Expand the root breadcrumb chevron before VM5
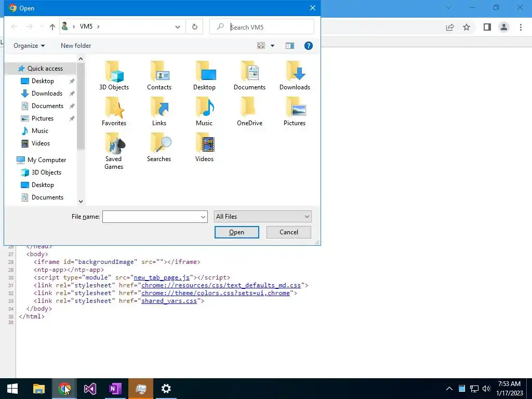532x399 pixels. pyautogui.click(x=74, y=27)
